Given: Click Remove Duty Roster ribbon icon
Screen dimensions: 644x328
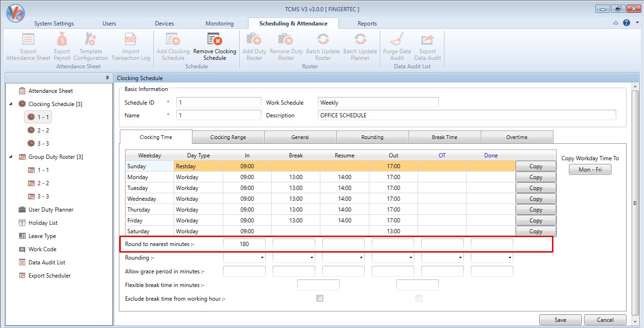Looking at the screenshot, I should click(286, 46).
